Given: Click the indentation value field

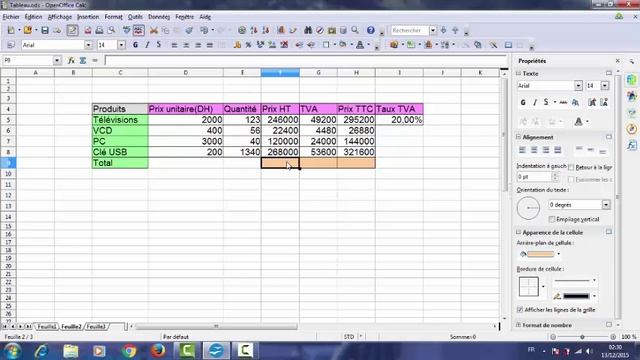Looking at the screenshot, I should [534, 177].
